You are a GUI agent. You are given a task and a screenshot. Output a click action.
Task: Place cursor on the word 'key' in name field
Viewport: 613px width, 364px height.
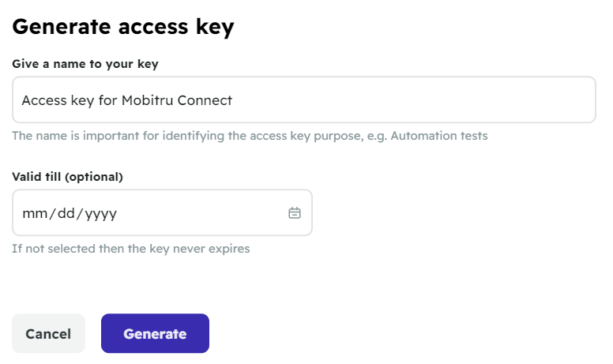tap(82, 101)
